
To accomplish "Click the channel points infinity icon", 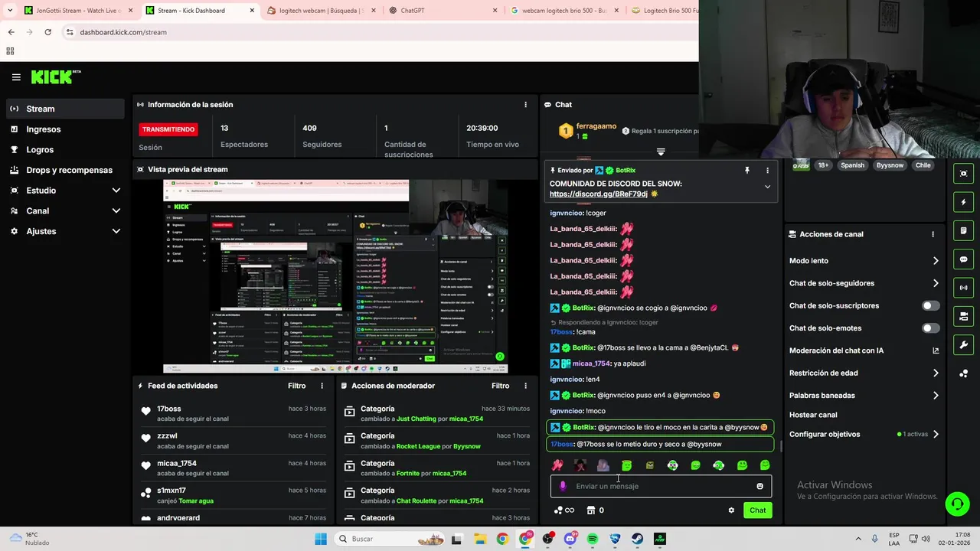I will (x=564, y=510).
